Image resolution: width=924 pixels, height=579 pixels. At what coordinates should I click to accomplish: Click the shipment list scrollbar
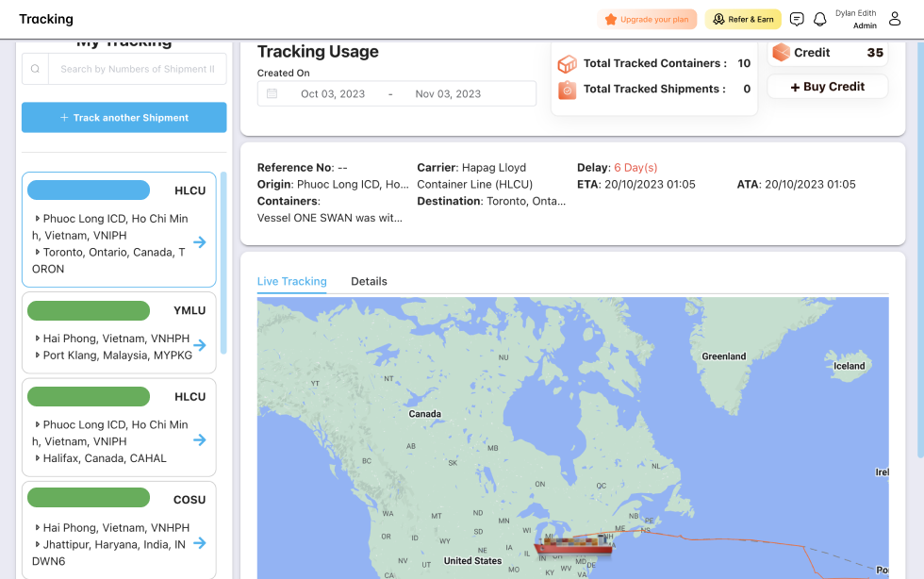(x=223, y=263)
